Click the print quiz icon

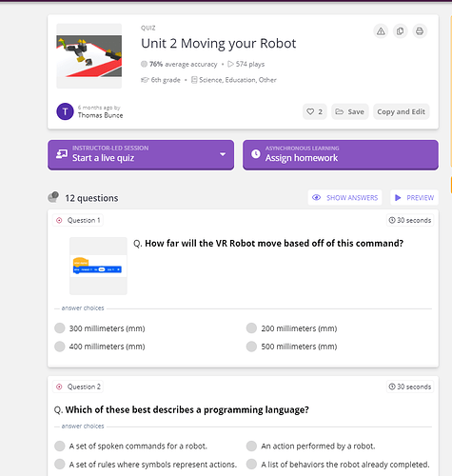coord(420,31)
